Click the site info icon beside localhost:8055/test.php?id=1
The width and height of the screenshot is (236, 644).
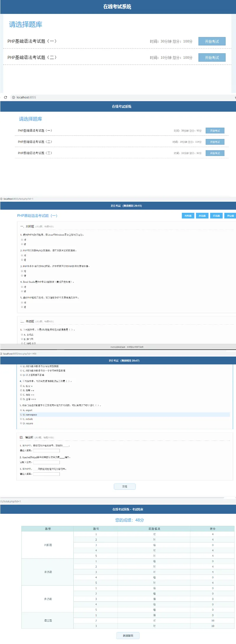[x=1, y=199]
